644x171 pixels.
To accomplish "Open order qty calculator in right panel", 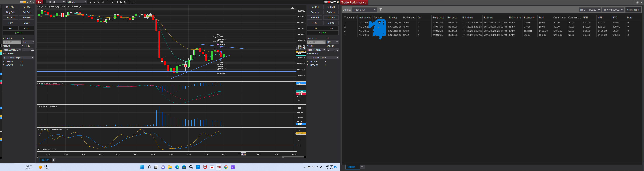I will (x=335, y=50).
